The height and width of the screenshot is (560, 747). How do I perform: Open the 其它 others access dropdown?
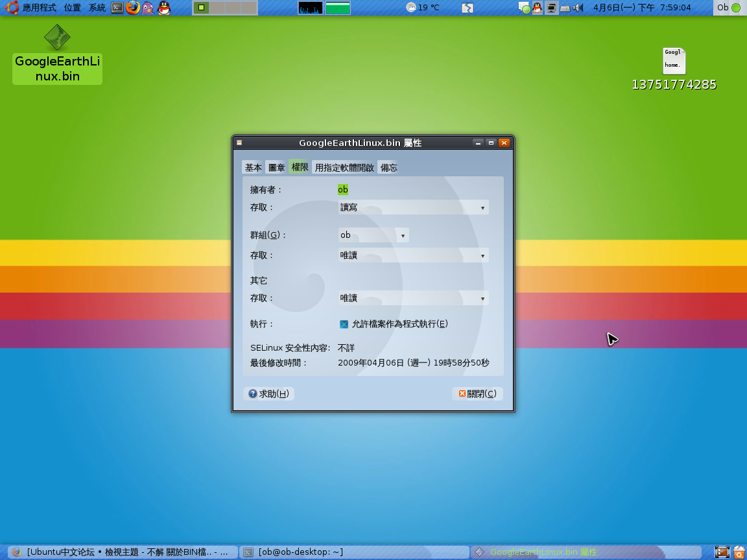tap(414, 298)
